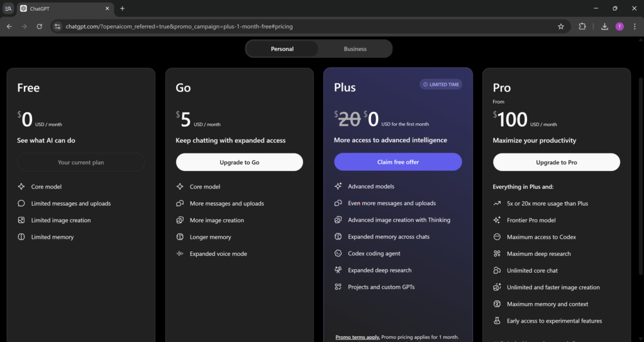Click the icon by Maximum access to Codex
The height and width of the screenshot is (342, 644).
(x=497, y=237)
